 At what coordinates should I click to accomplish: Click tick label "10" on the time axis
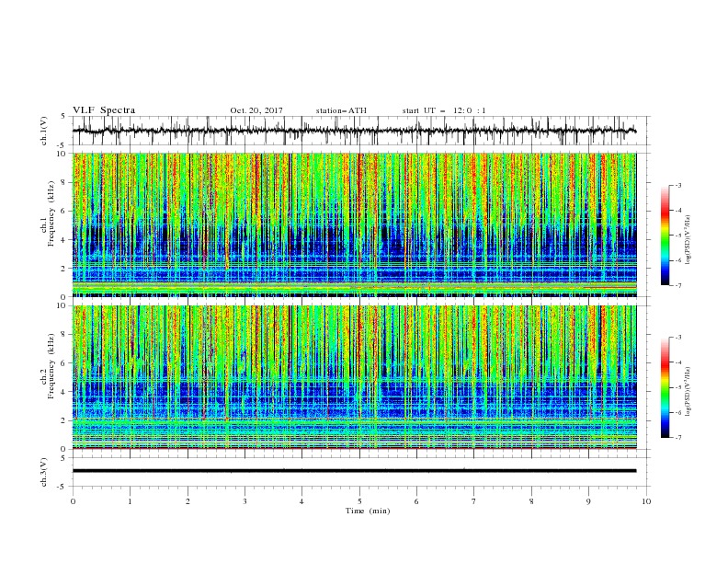(646, 501)
